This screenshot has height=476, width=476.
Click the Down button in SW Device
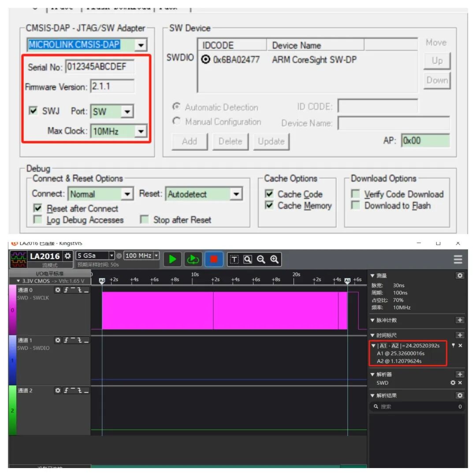pos(437,81)
